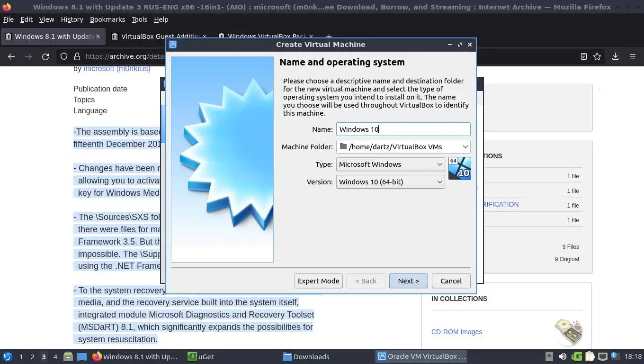The width and height of the screenshot is (644, 364).
Task: Click the tracking protection shield icon
Action: (64, 56)
